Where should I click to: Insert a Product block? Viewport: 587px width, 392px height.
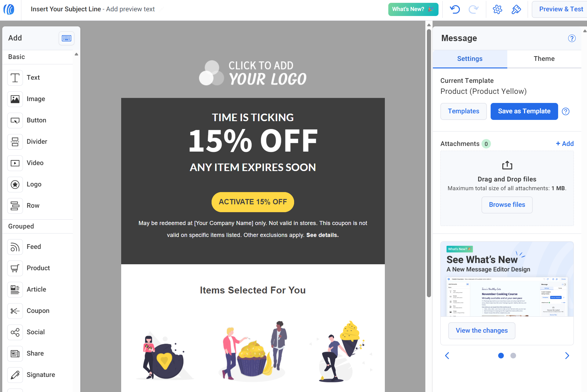coord(15,268)
